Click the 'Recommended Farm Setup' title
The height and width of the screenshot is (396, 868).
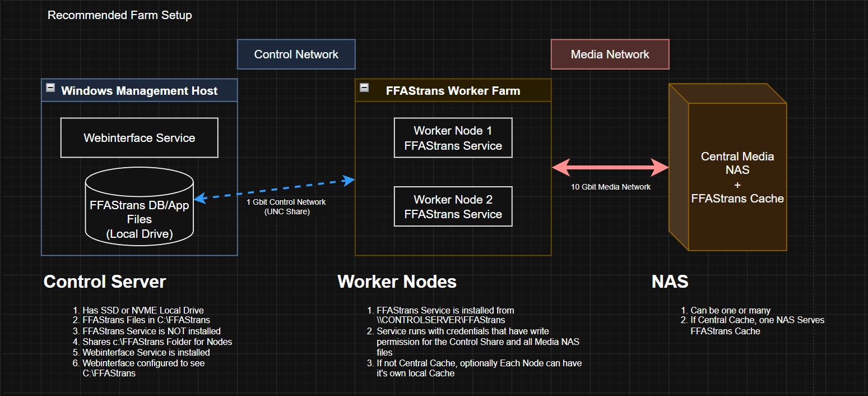120,15
